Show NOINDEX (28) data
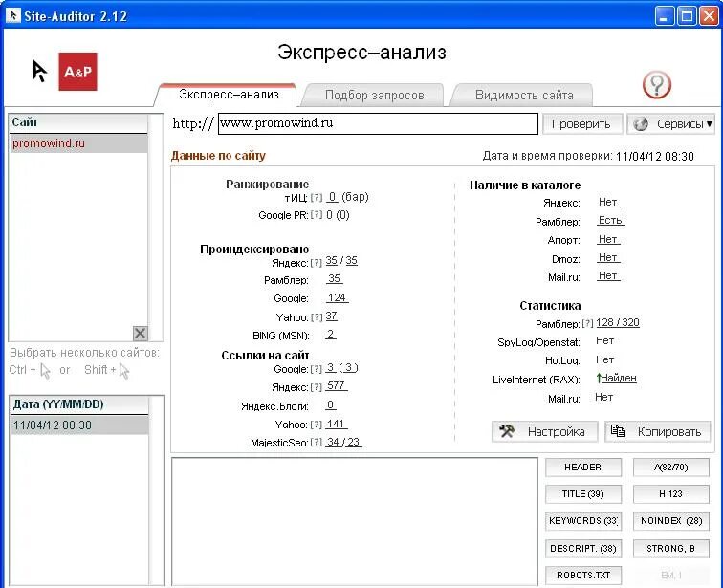Viewport: 723px width, 588px height. coord(671,521)
